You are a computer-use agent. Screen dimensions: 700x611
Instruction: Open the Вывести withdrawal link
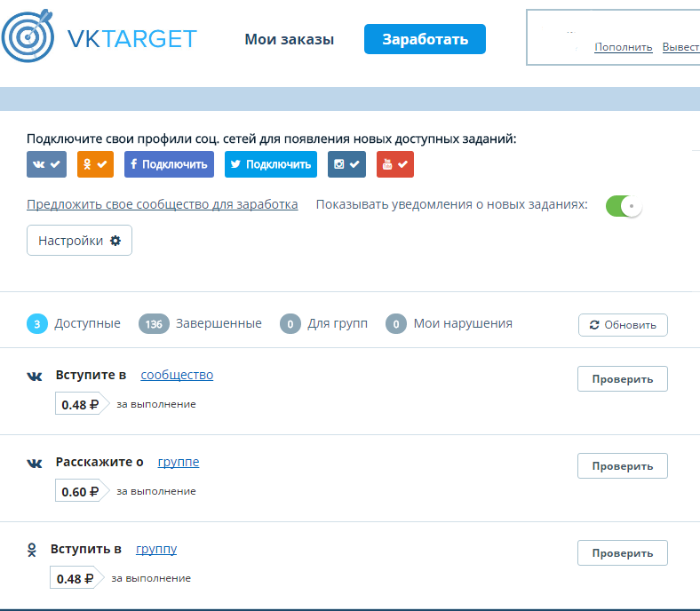[680, 47]
